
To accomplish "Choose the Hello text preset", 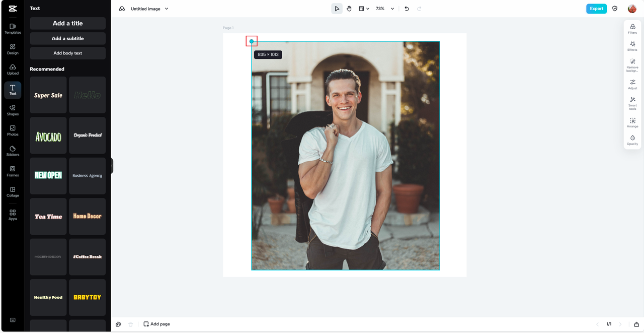I will tap(87, 95).
